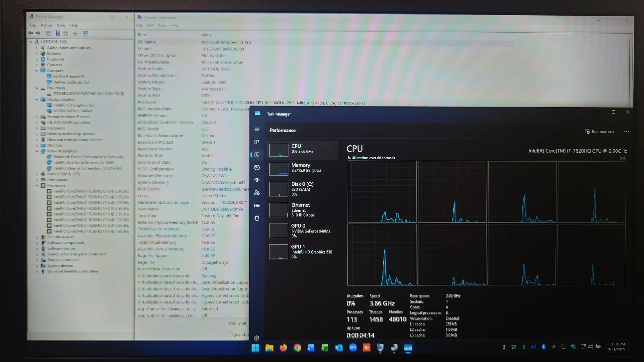This screenshot has height=362, width=644.
Task: Open Services page icon in Task Manager
Action: point(257,218)
